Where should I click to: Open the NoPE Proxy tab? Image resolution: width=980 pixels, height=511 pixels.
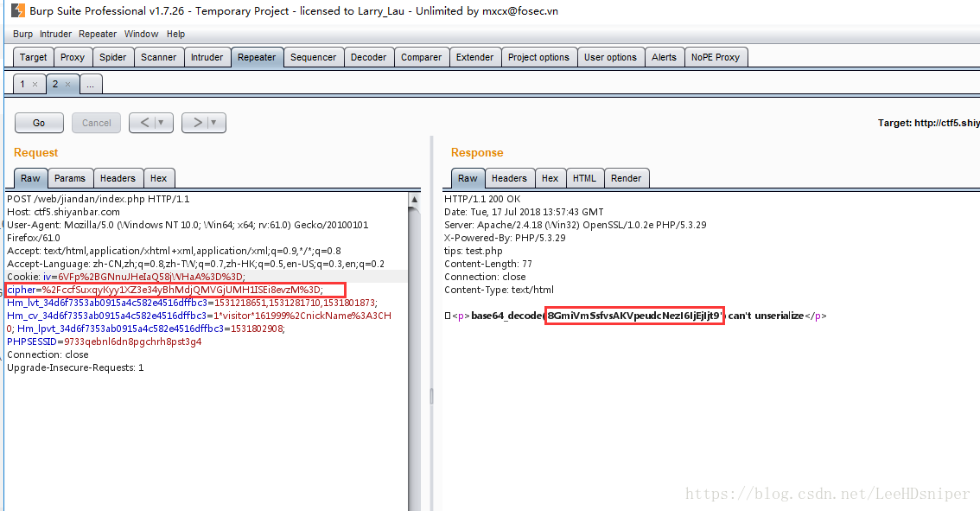(716, 57)
